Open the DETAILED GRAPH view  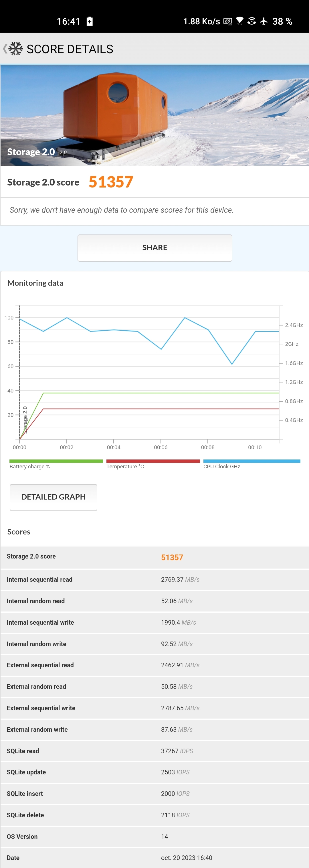pos(54,497)
